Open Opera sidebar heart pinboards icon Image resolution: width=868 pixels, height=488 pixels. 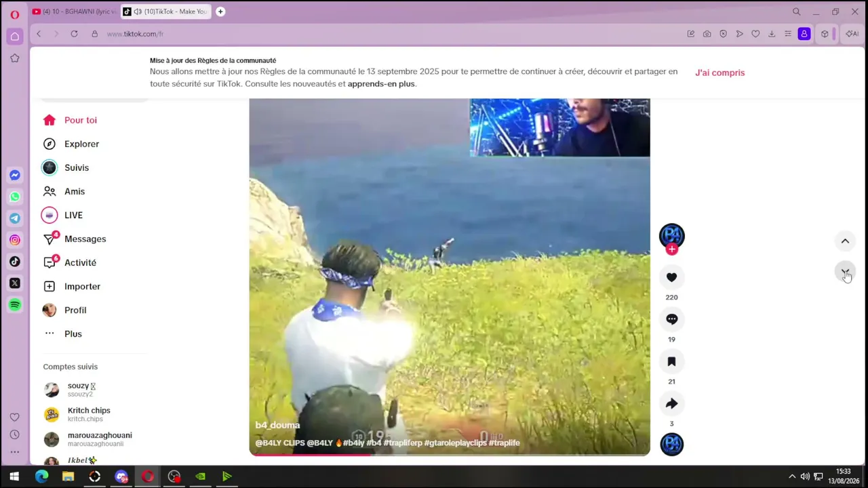[x=14, y=418]
